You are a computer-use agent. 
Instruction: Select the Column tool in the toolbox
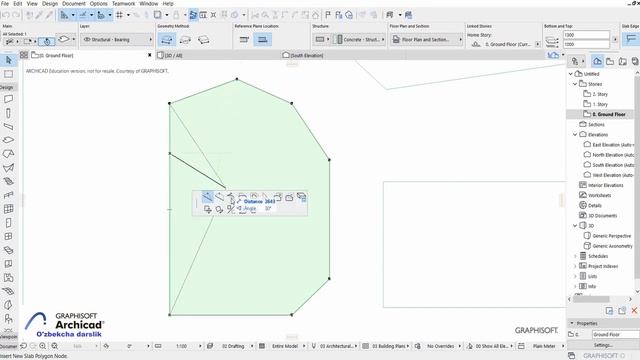(x=8, y=113)
